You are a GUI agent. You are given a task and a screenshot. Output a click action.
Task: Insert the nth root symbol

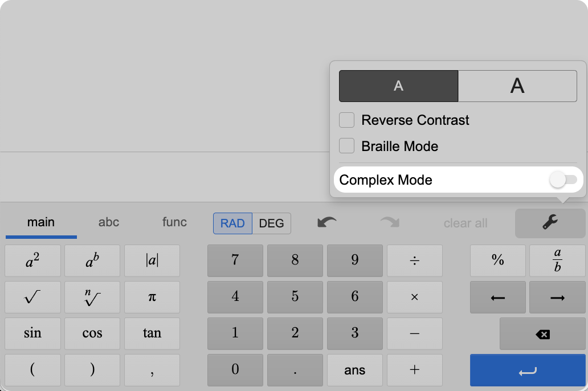click(x=92, y=298)
